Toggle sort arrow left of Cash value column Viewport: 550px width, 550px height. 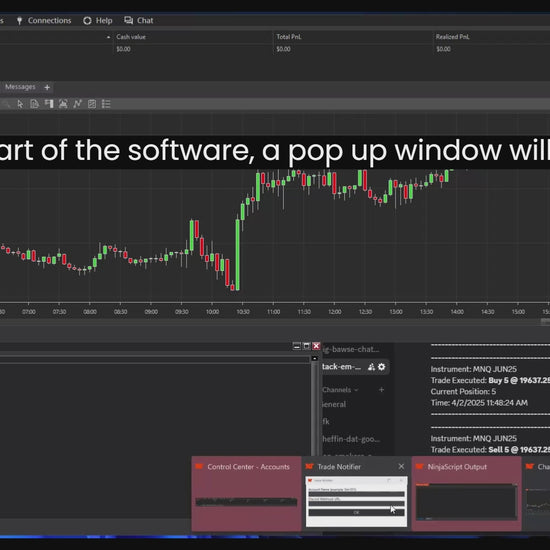click(x=108, y=37)
